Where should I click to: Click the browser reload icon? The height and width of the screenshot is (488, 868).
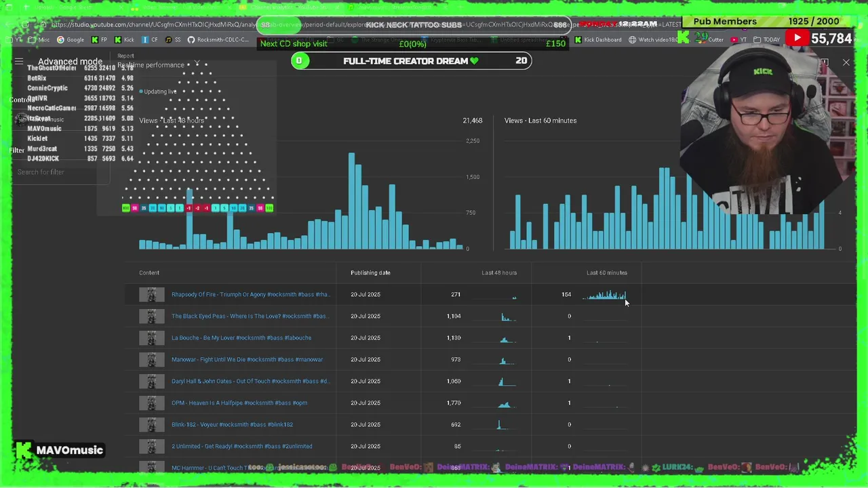click(25, 25)
